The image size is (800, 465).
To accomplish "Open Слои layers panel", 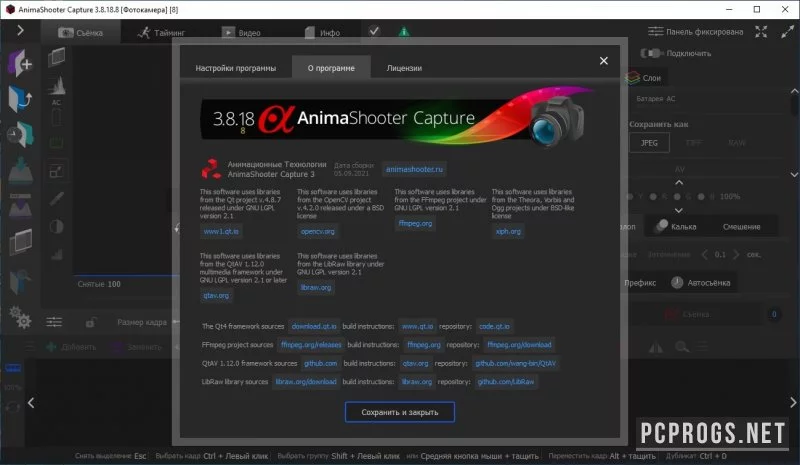I will [x=644, y=78].
